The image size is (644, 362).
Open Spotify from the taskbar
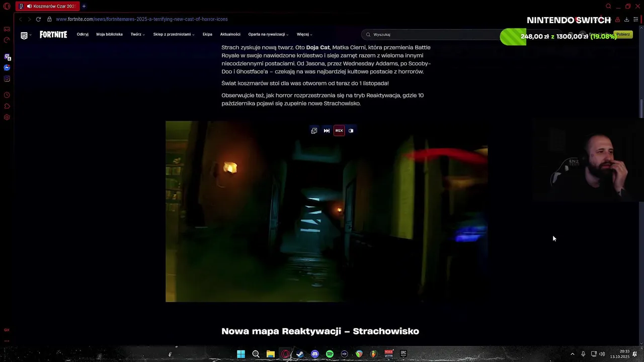point(330,354)
